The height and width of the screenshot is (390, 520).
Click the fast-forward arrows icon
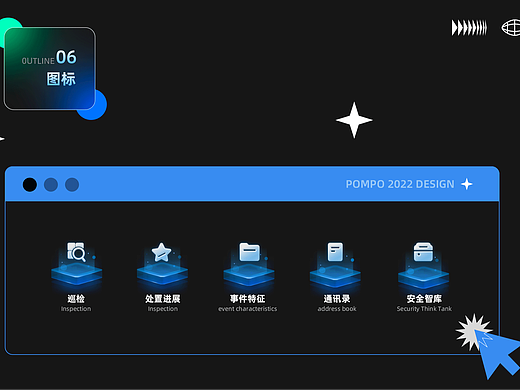click(469, 28)
